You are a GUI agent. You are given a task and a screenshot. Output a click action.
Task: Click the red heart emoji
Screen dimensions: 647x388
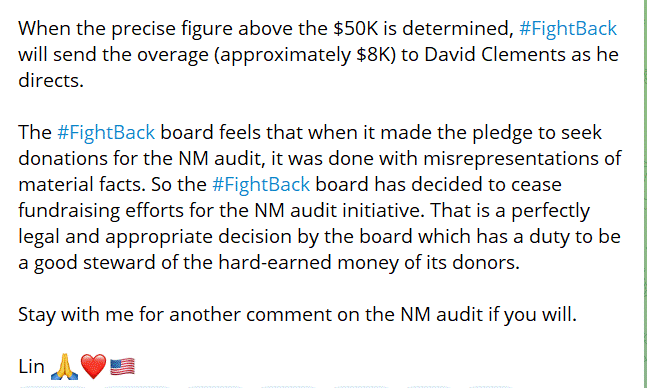[x=94, y=367]
